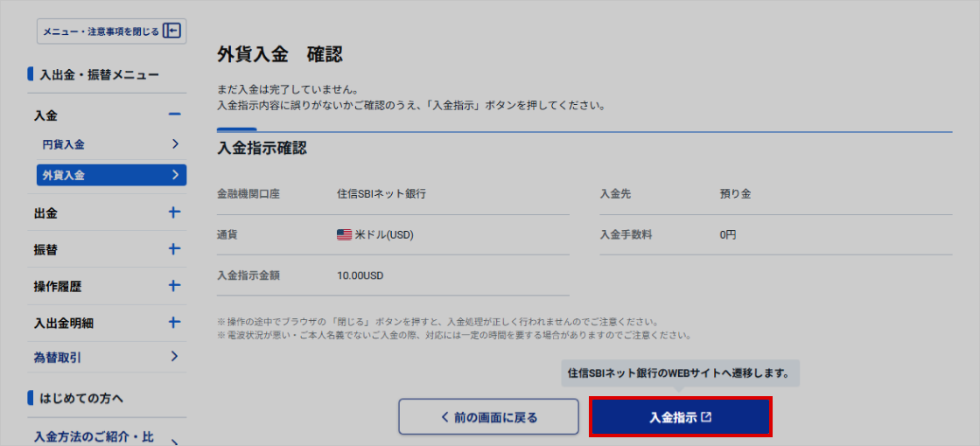Viewport: 980px width, 446px height.
Task: Click the 入金 section header
Action: pyautogui.click(x=46, y=115)
